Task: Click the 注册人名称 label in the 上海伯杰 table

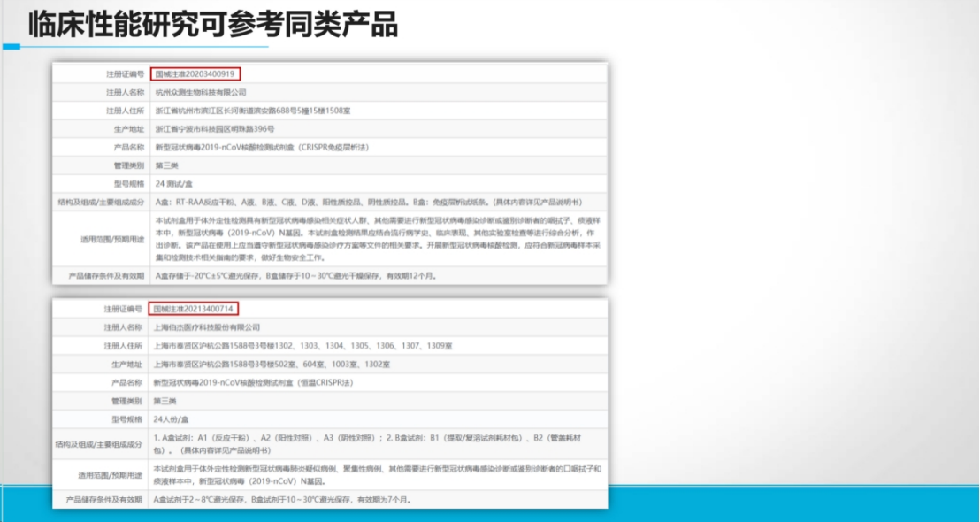Action: (x=123, y=327)
